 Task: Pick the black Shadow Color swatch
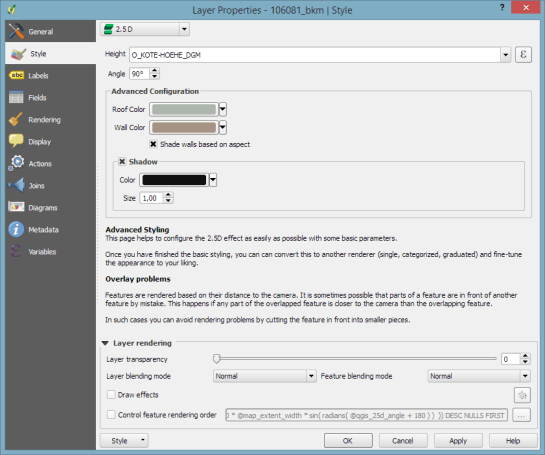tap(174, 180)
